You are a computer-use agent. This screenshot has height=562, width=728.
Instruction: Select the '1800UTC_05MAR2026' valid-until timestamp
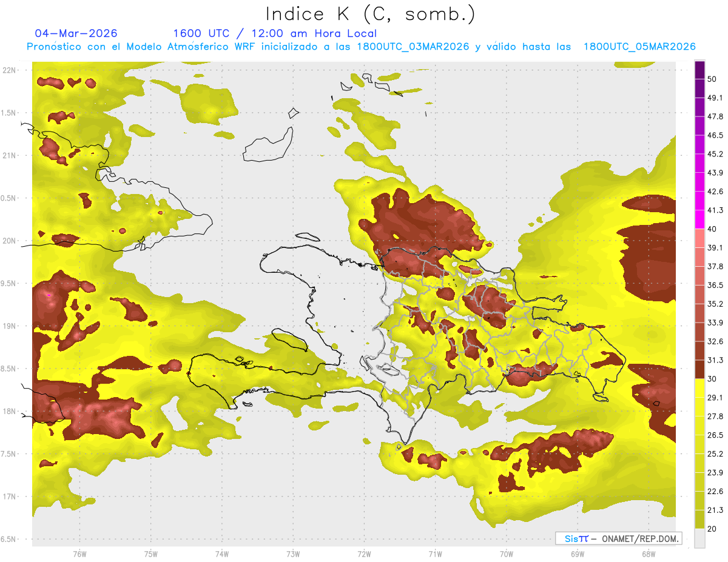tap(639, 47)
